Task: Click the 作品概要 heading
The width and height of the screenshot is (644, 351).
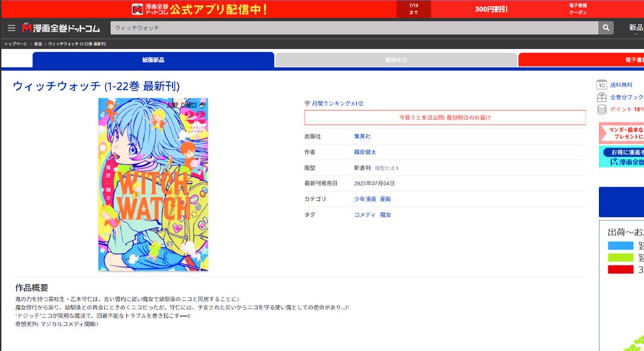Action: tap(32, 287)
